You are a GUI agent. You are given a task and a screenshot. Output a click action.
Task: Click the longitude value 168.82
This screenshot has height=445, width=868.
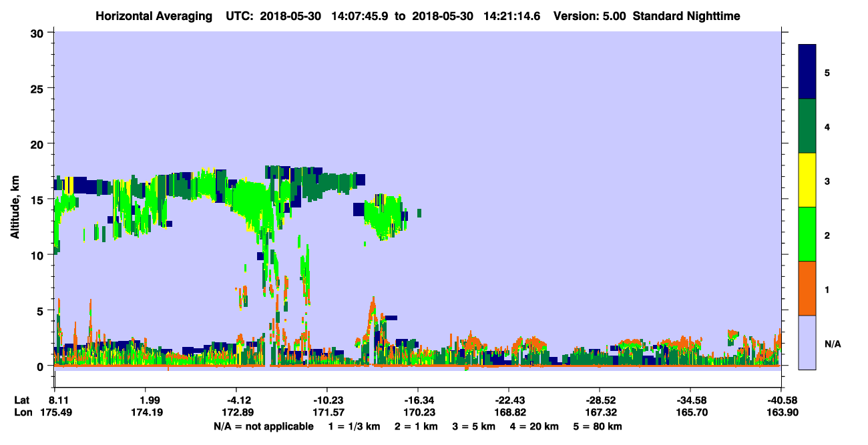click(x=509, y=413)
